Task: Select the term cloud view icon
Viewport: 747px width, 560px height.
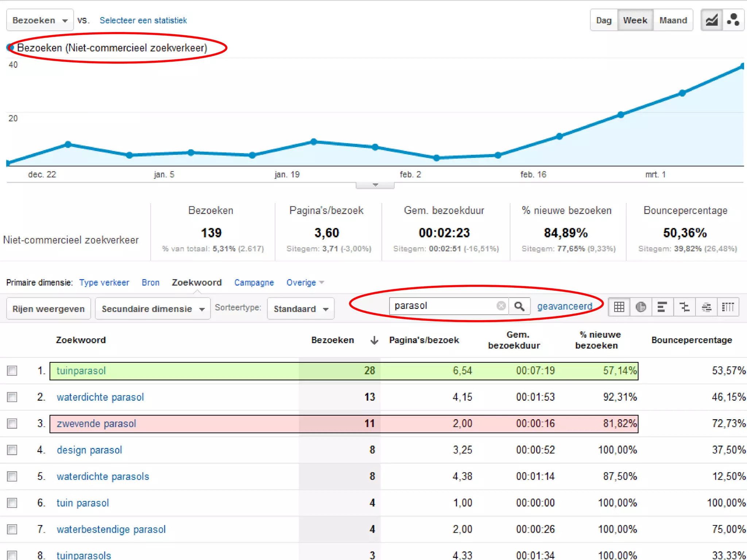Action: coord(707,307)
